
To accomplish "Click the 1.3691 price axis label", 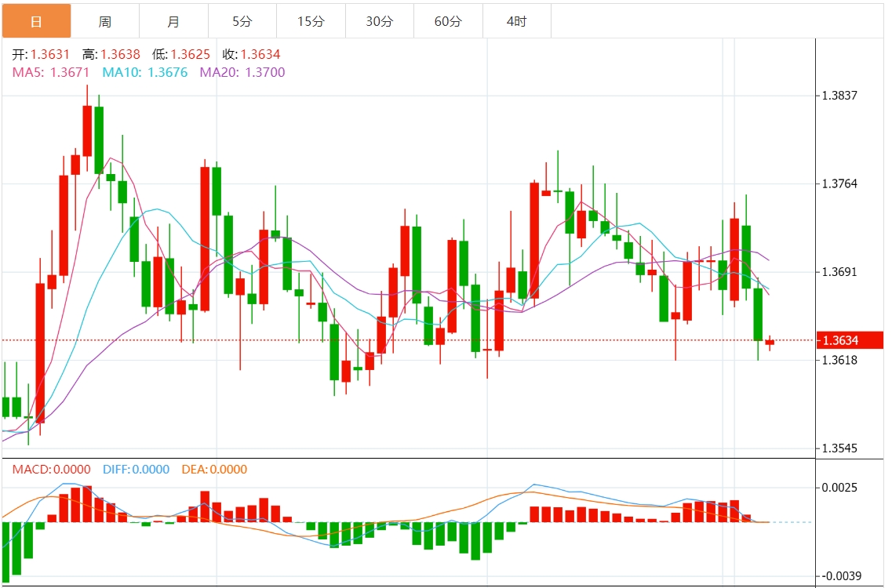I will [x=839, y=272].
